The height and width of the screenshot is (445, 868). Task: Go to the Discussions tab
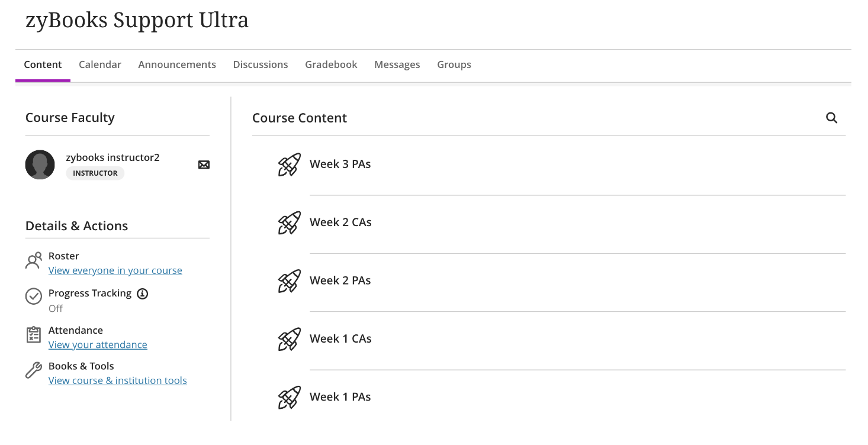coord(261,65)
